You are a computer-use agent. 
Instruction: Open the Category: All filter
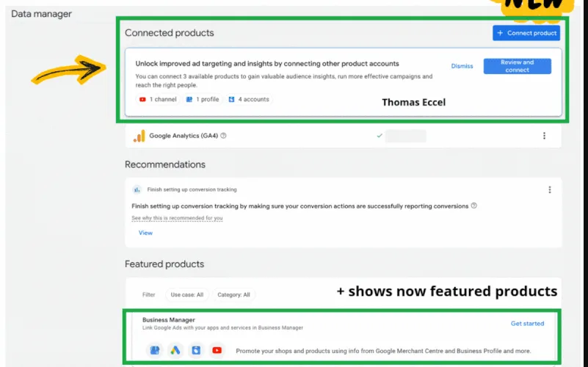233,294
